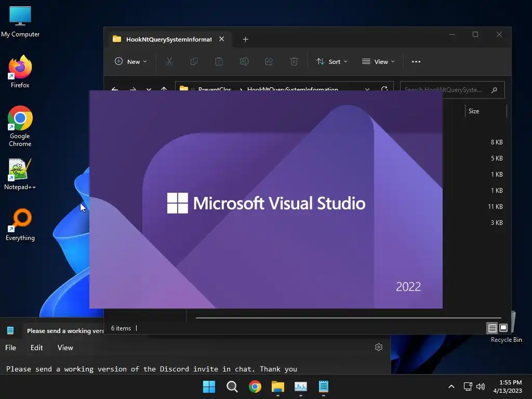Open File Explorer from the taskbar

pyautogui.click(x=278, y=387)
